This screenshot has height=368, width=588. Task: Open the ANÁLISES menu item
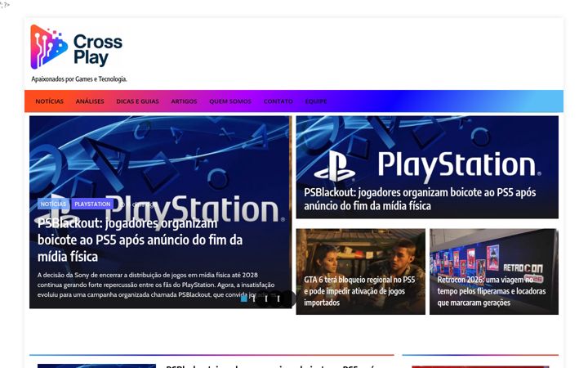(x=90, y=101)
